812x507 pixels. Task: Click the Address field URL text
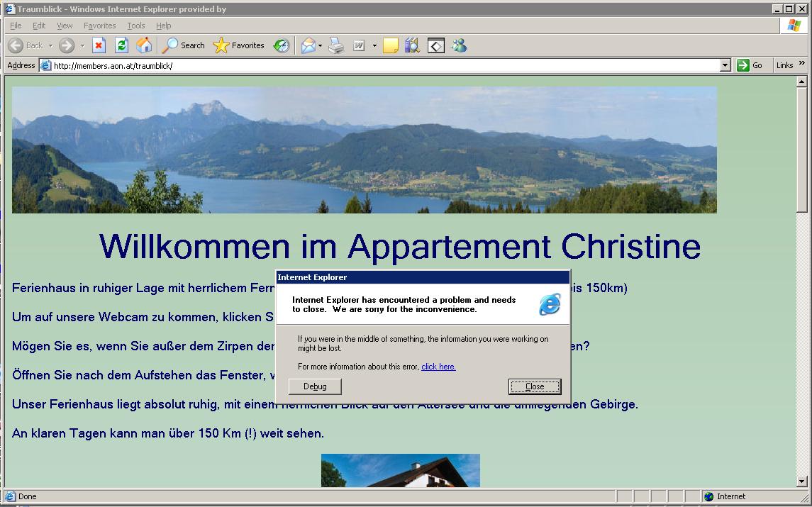click(113, 66)
